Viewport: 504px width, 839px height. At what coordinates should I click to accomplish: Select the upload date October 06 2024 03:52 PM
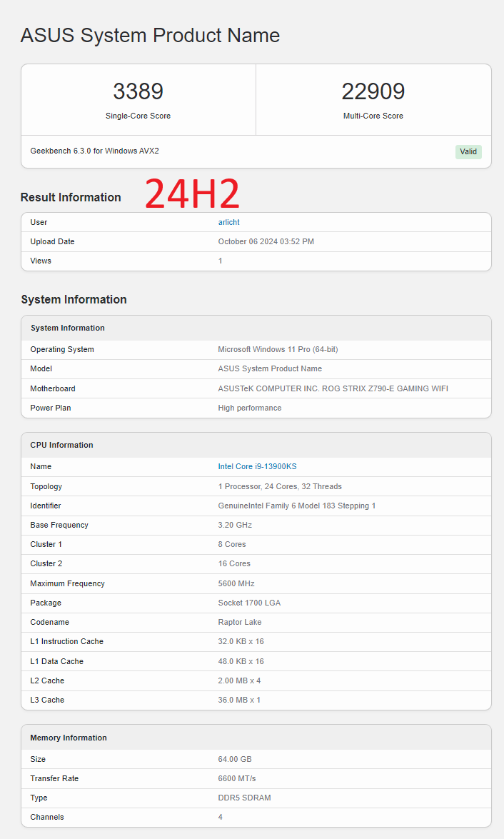pos(266,241)
